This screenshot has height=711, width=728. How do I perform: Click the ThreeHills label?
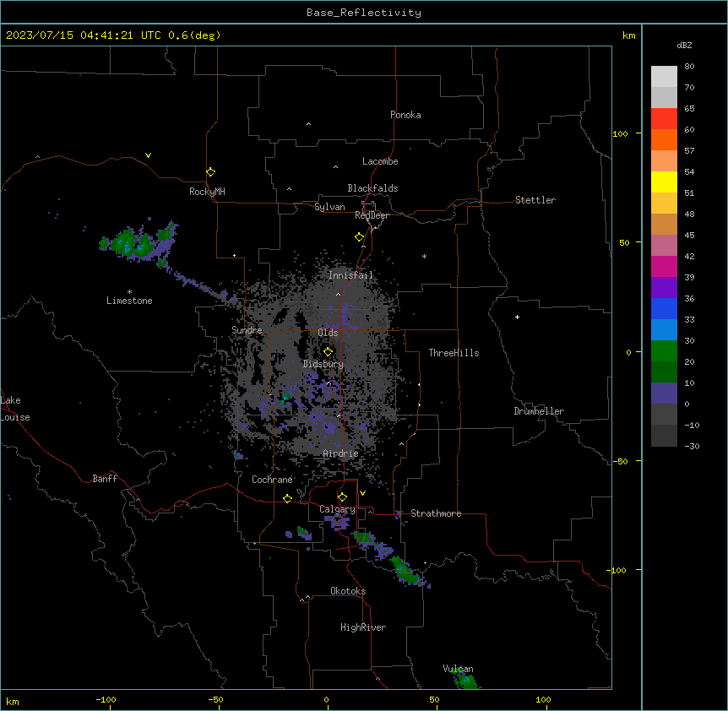[x=454, y=353]
